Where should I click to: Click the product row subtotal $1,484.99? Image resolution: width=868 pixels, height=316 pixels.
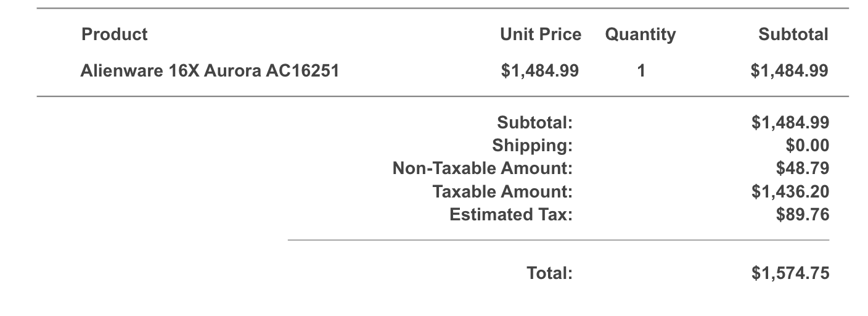click(790, 71)
